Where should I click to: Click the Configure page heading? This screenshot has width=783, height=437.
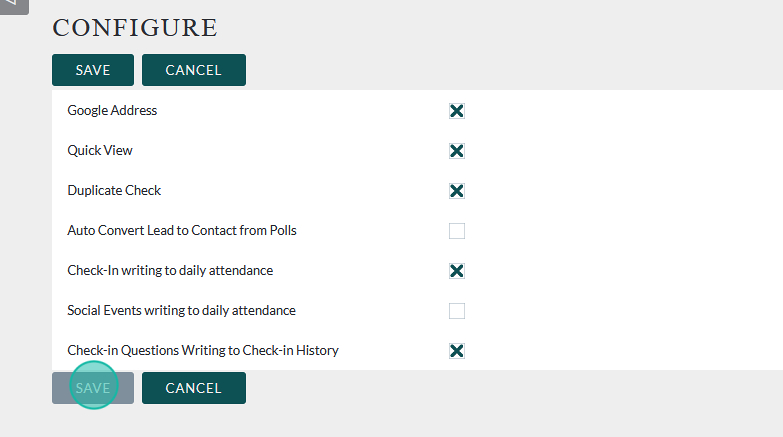coord(135,28)
